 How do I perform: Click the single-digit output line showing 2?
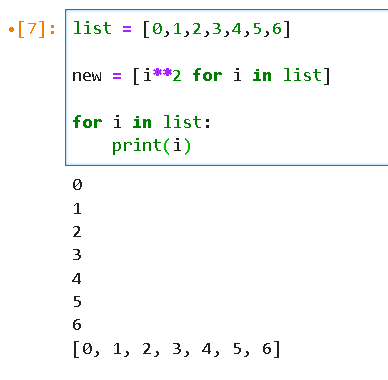[x=77, y=232]
